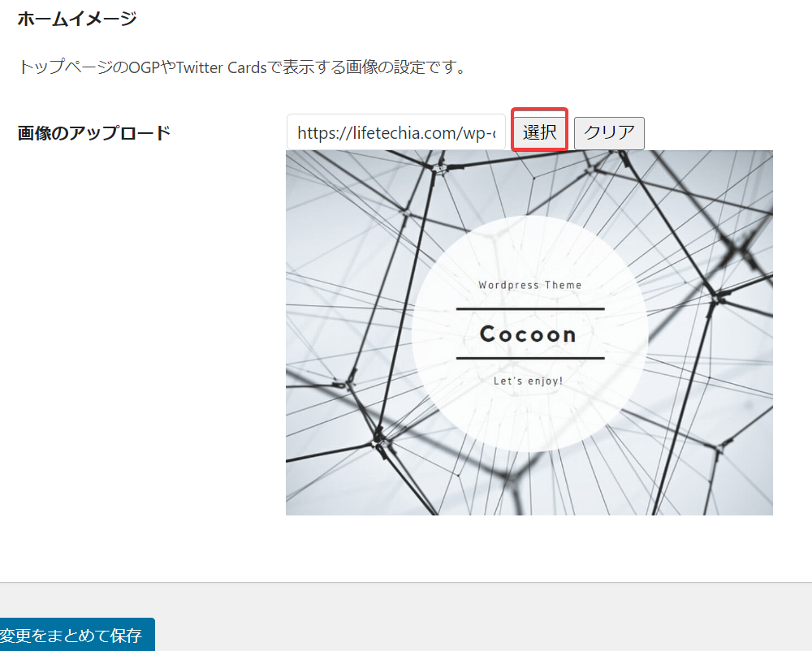Click the "Wordpress Theme" text in the preview
This screenshot has height=651, width=812.
pyautogui.click(x=529, y=285)
